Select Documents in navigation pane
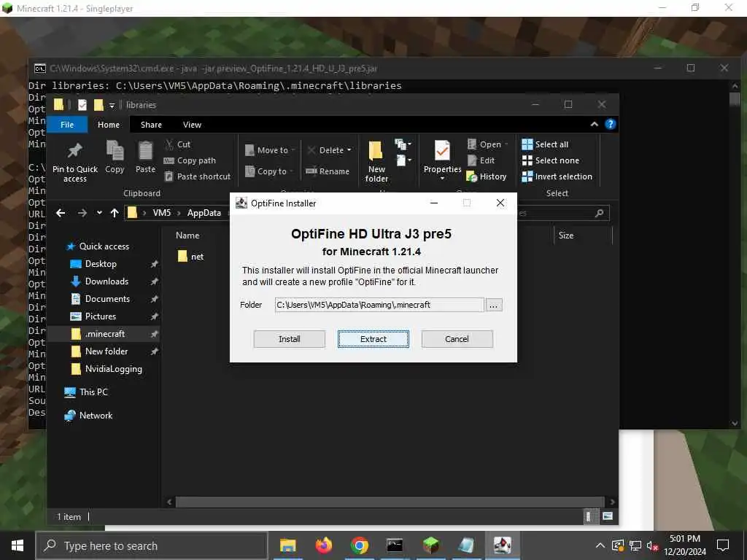Screen dimensions: 747x560 click(x=107, y=299)
